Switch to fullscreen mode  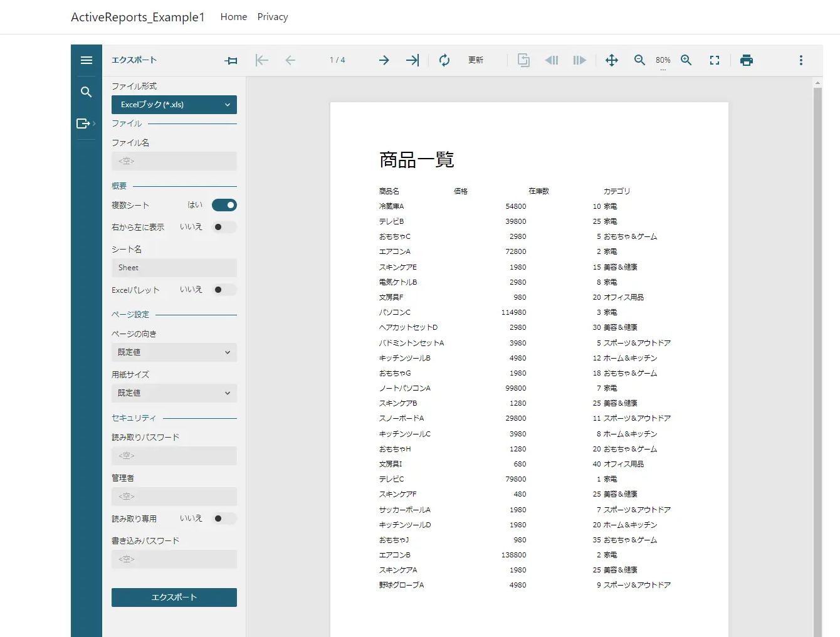[x=715, y=60]
